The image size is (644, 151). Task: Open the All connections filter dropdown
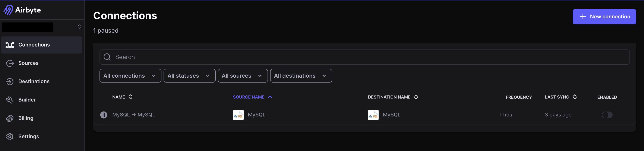130,76
